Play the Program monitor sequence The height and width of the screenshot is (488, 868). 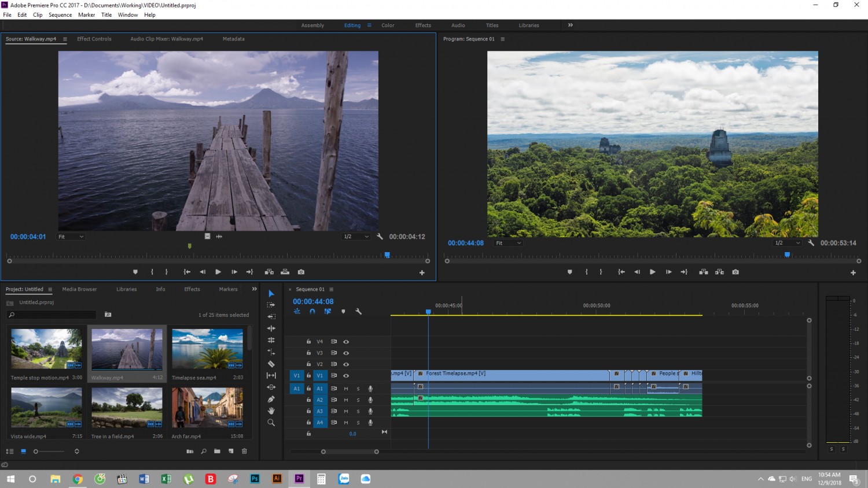click(652, 272)
